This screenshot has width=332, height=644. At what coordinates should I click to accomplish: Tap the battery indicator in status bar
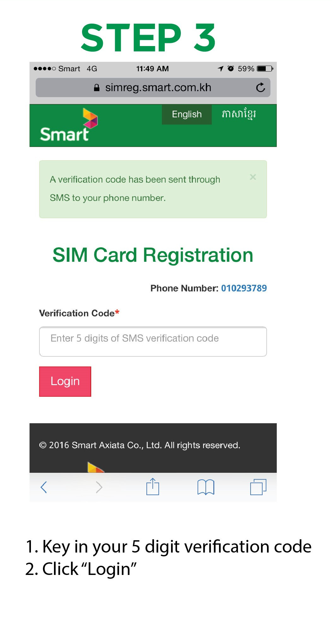(x=265, y=69)
